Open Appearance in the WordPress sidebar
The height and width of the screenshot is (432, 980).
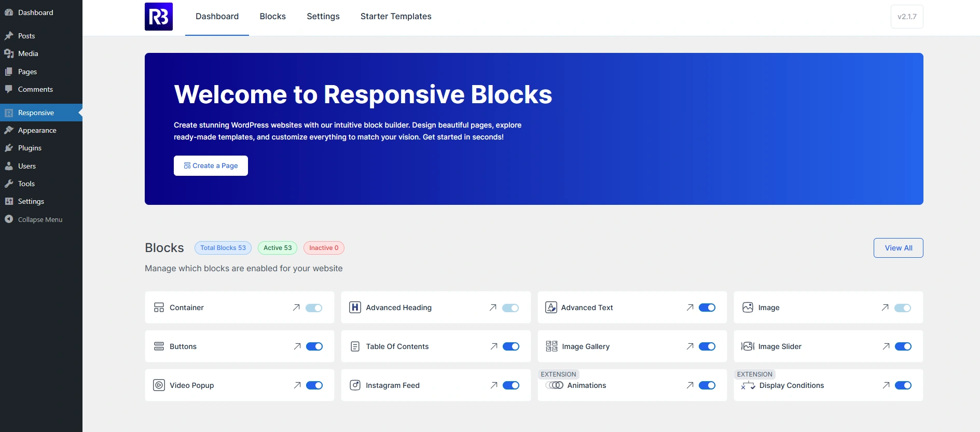tap(41, 130)
